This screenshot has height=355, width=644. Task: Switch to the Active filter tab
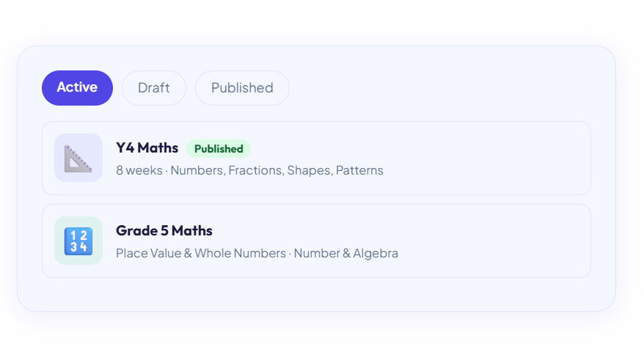[77, 87]
